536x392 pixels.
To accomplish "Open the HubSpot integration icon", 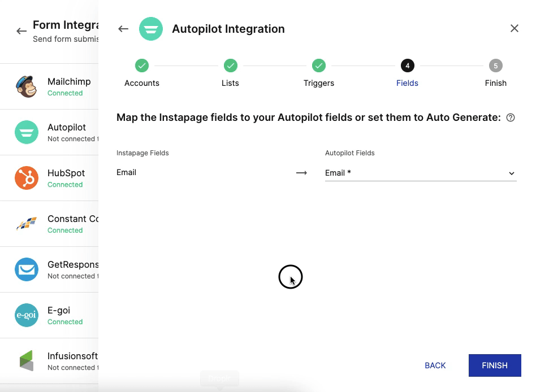I will [x=27, y=178].
